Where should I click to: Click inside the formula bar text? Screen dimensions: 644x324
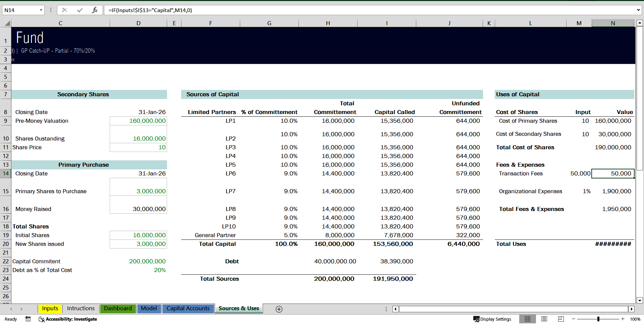point(150,10)
